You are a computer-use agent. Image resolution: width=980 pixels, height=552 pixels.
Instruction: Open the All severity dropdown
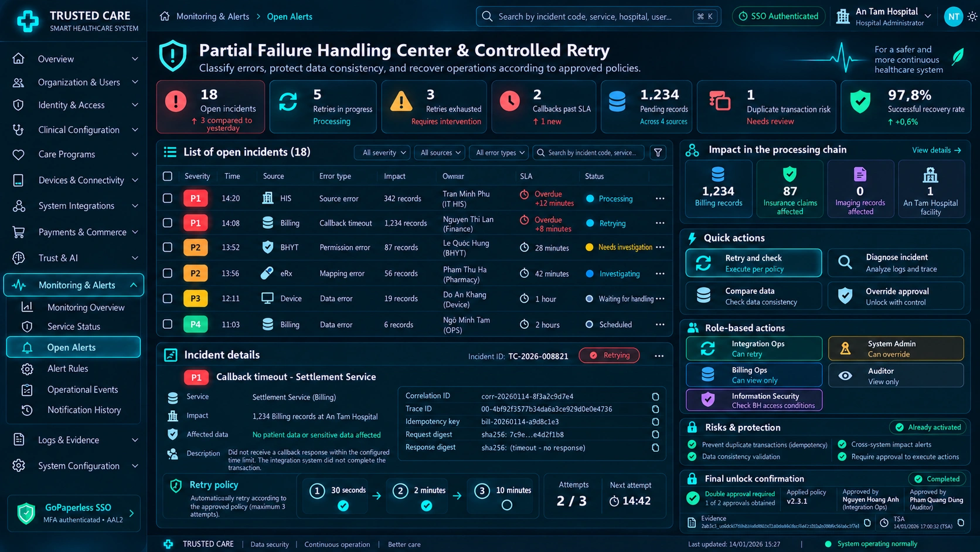[383, 153]
